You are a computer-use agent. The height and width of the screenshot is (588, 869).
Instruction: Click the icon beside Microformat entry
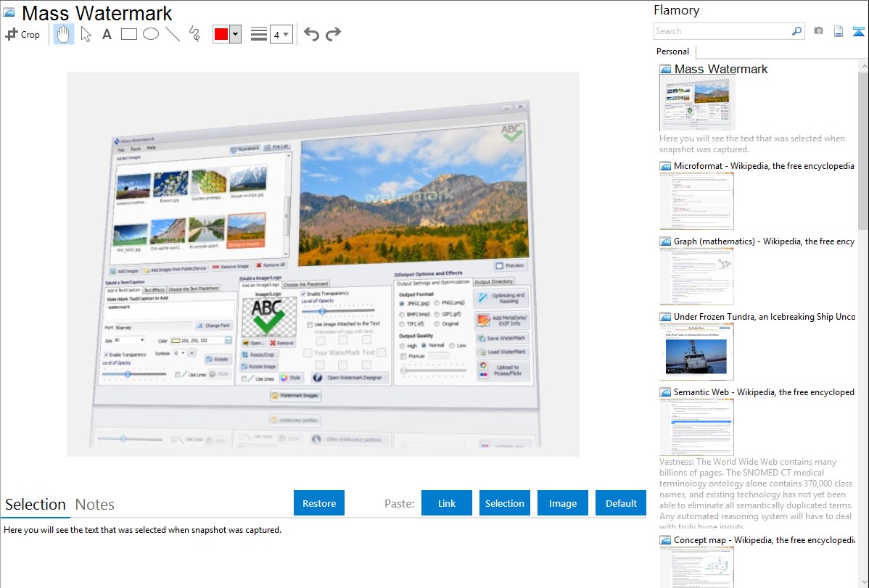click(665, 166)
